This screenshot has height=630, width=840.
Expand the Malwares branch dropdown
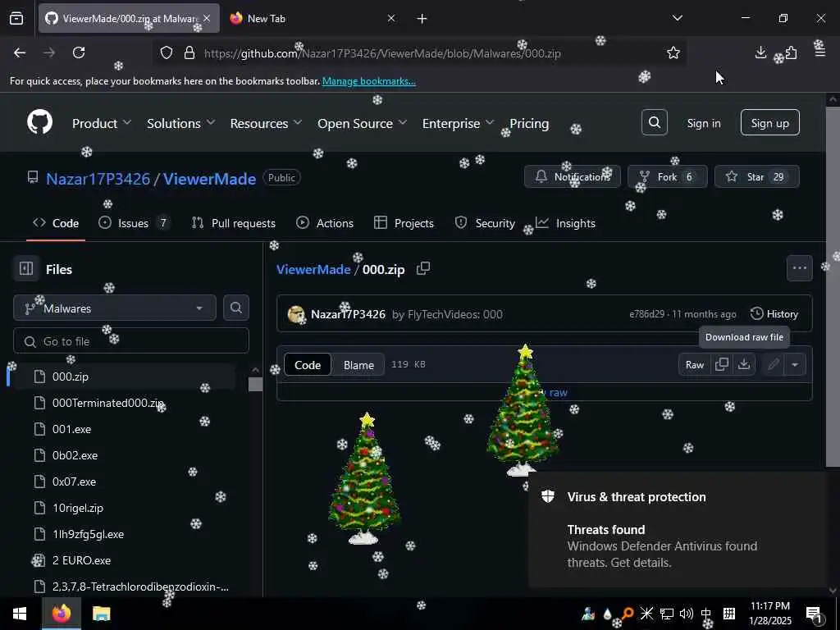[115, 308]
